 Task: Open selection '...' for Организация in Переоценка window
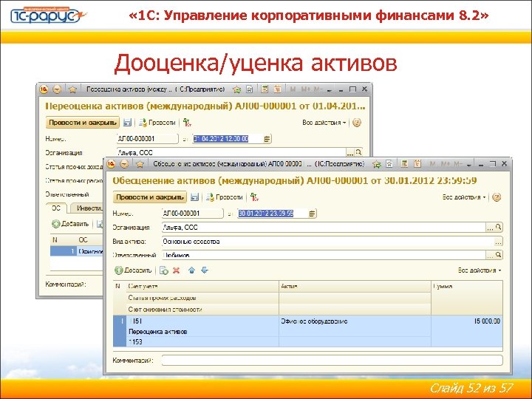[350, 153]
